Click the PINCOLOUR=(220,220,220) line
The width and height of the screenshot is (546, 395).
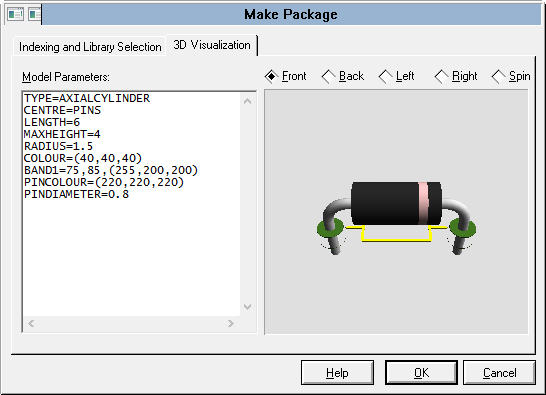(x=104, y=182)
